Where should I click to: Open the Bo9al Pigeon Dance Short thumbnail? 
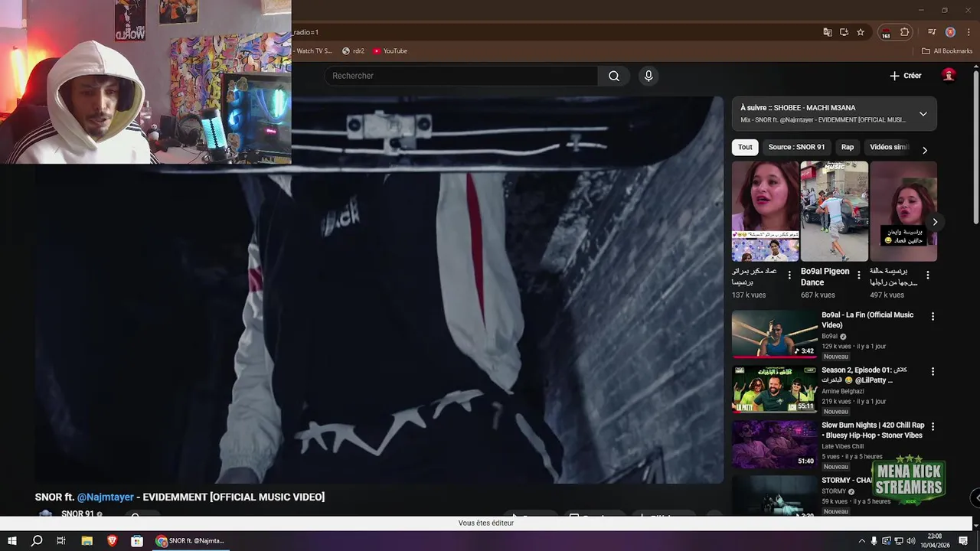[835, 211]
